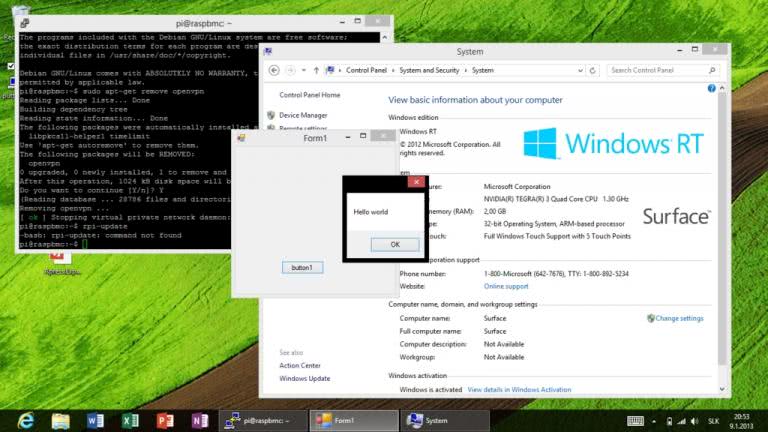
Task: Click Change settings link
Action: 679,318
